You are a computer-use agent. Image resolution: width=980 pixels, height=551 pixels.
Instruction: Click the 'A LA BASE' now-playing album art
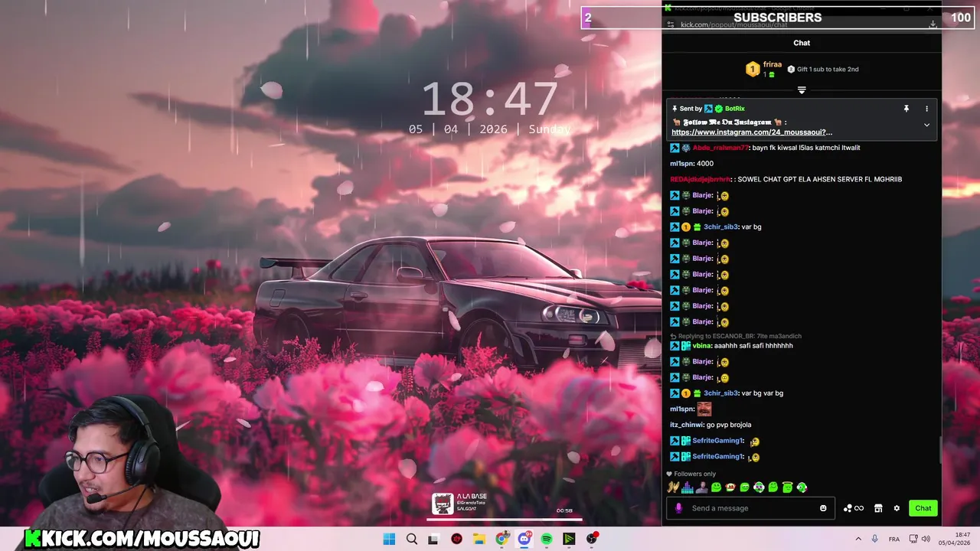442,504
